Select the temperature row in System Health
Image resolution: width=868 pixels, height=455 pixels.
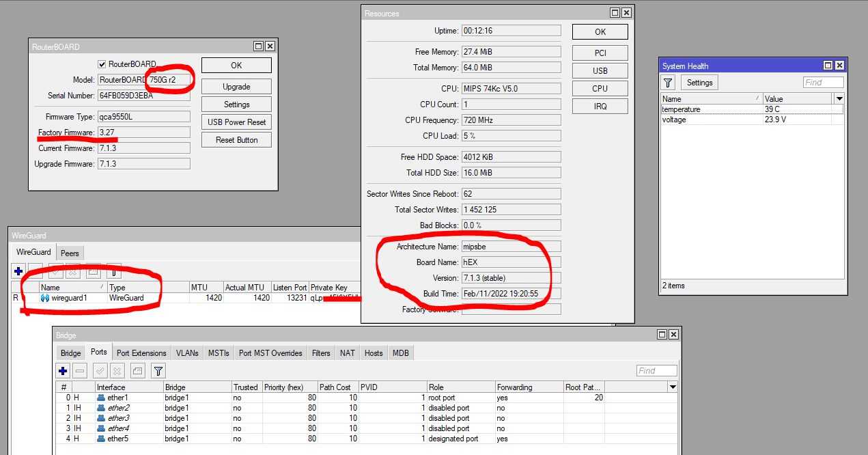coord(752,109)
